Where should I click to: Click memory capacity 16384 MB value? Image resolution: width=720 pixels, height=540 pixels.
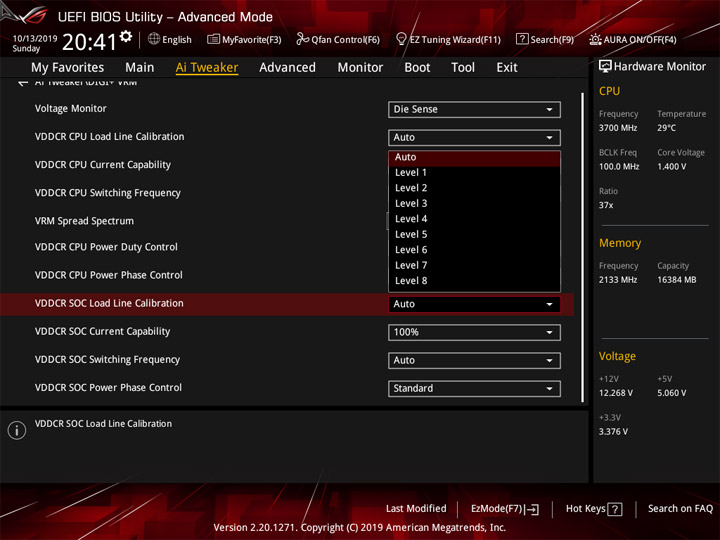coord(676,280)
